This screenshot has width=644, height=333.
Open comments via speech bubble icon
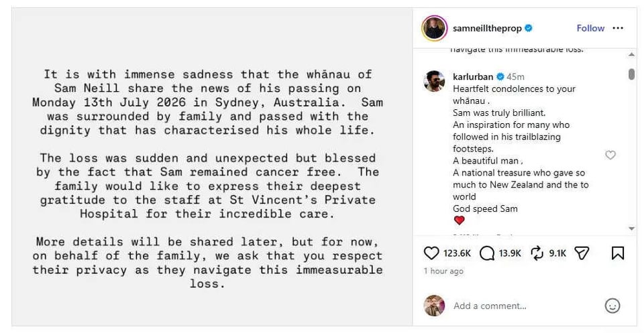point(487,253)
